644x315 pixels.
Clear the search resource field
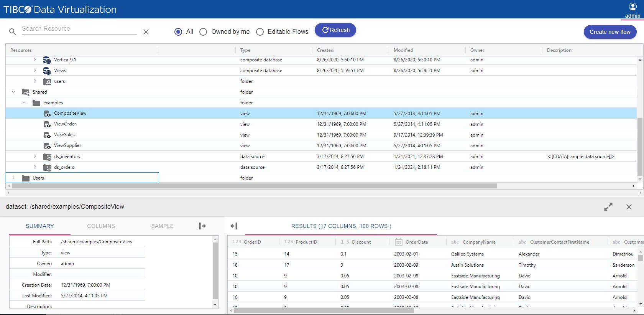pyautogui.click(x=146, y=32)
